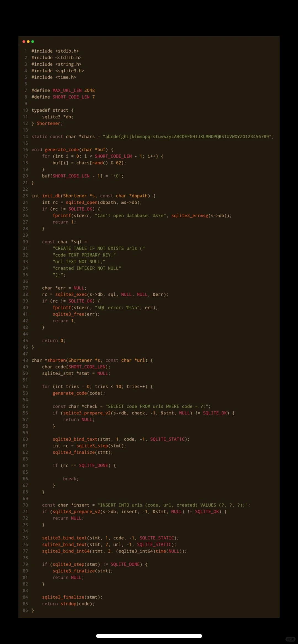Click the 'const char *sql =' line
Screen dimensions: 298x644
pyautogui.click(x=64, y=242)
